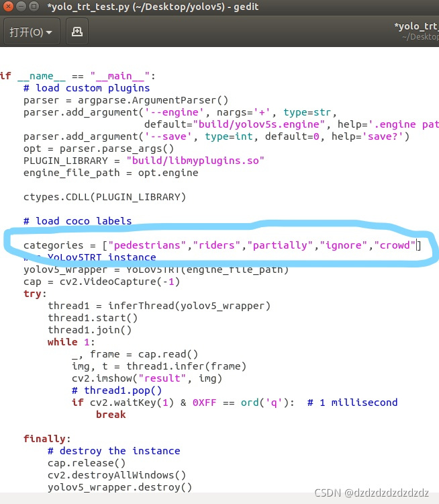Click the 'yolov5_wrapper.destroy()' line

point(119,488)
